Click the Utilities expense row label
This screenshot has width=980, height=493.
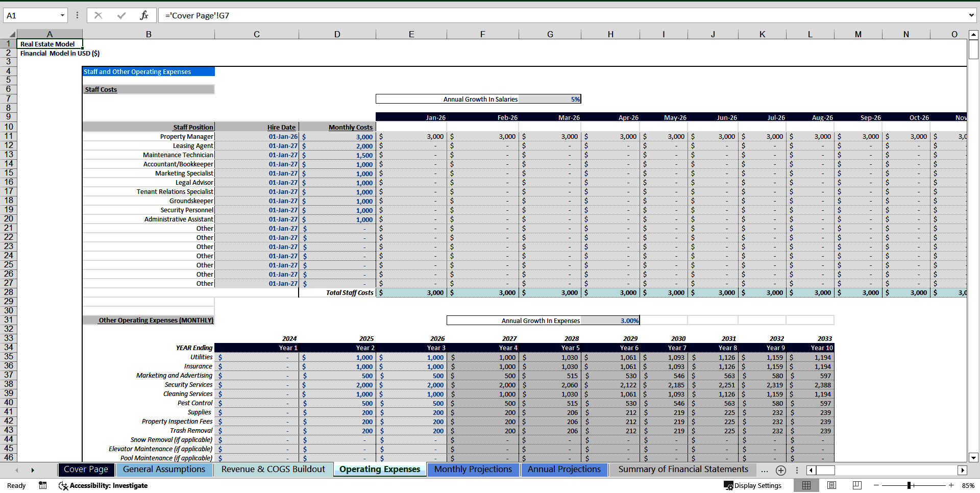[x=201, y=357]
